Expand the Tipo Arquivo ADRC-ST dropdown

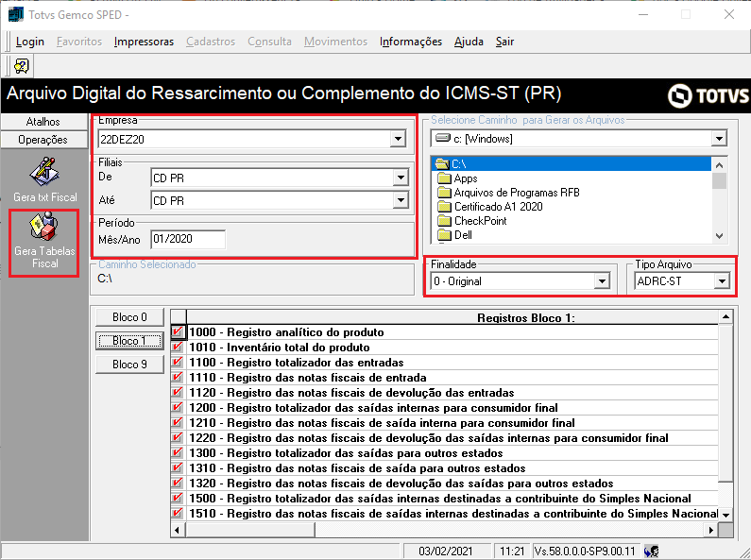click(722, 281)
